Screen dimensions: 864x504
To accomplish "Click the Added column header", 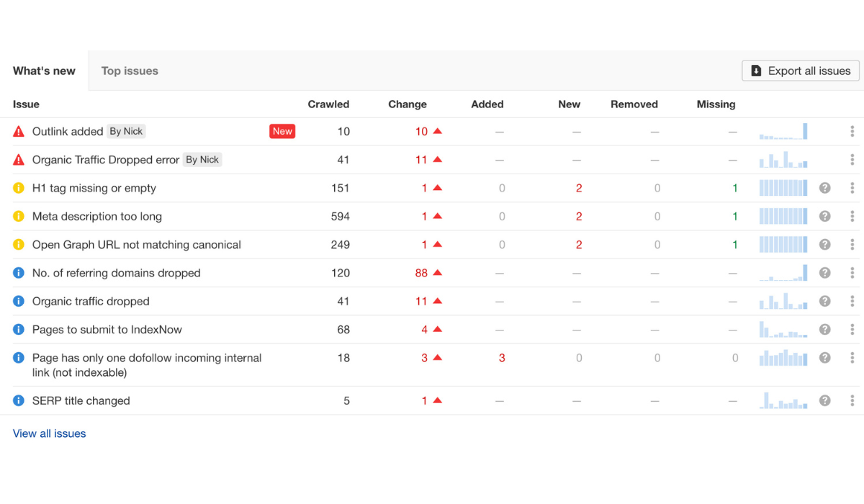I will (x=487, y=104).
